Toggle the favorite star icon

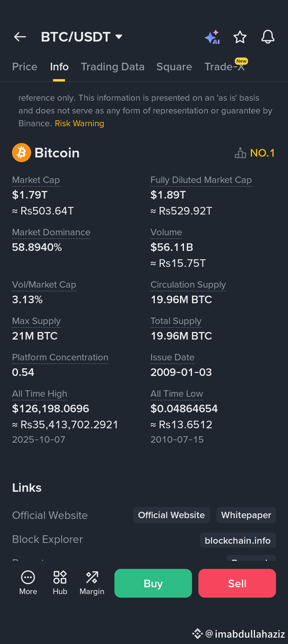(240, 37)
